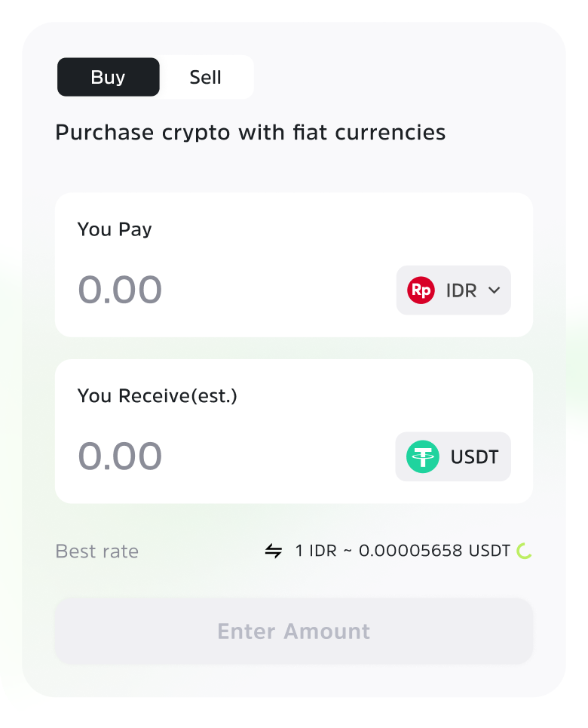This screenshot has height=728, width=588.
Task: Click the You Pay label
Action: (115, 229)
